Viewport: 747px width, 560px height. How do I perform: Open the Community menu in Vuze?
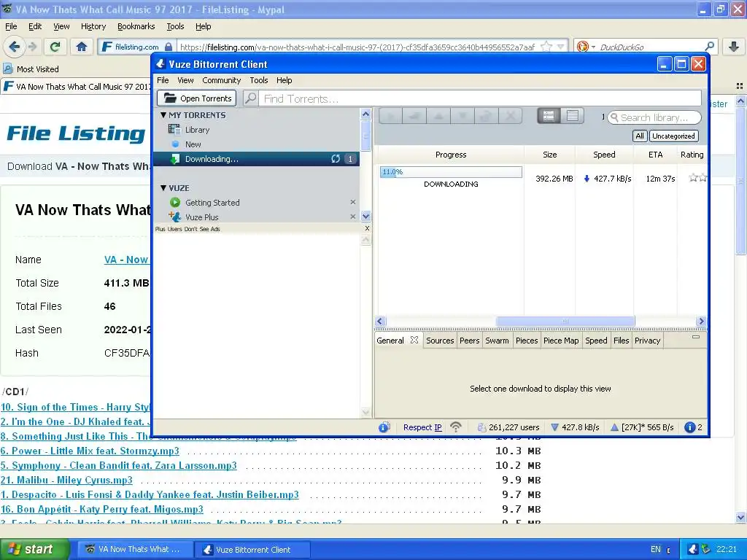[222, 80]
